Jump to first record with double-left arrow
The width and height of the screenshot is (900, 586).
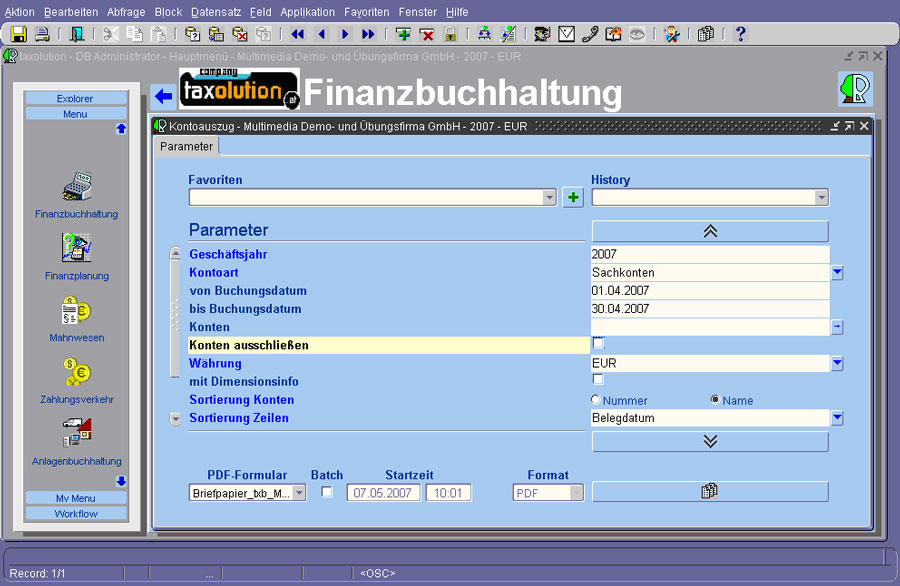tap(297, 34)
